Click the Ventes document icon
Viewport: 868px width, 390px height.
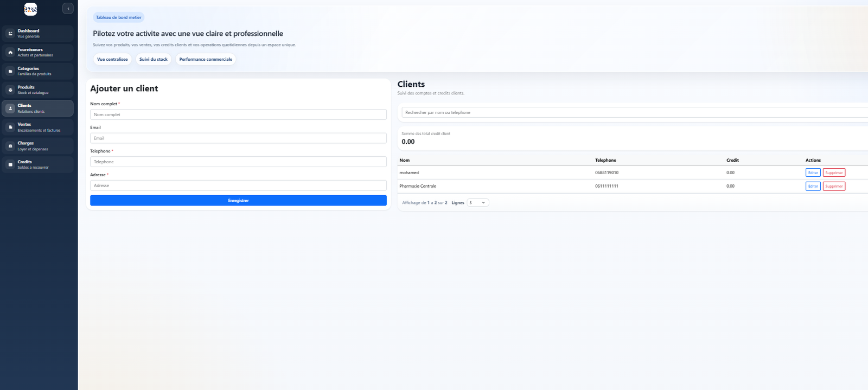pos(10,127)
